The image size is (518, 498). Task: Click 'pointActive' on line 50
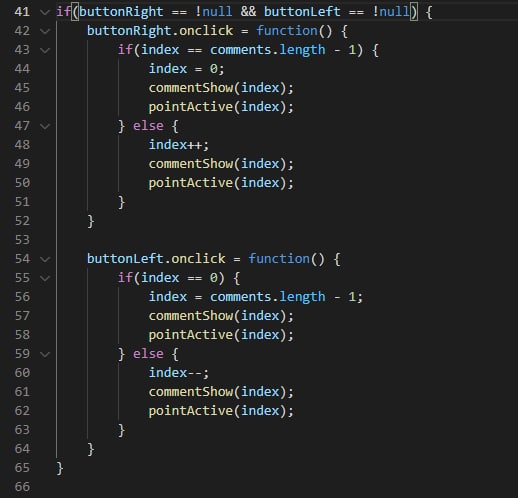191,183
